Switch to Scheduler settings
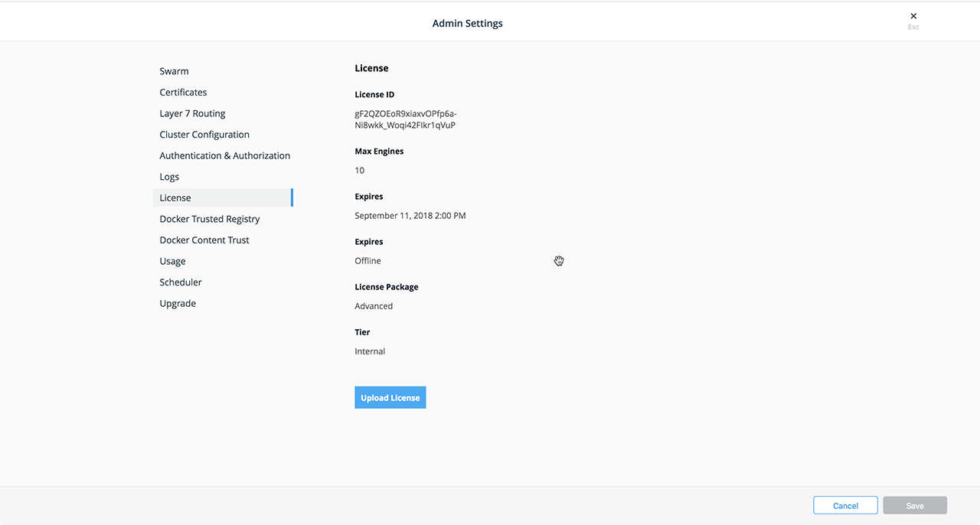Viewport: 980px width, 525px height. pos(181,282)
